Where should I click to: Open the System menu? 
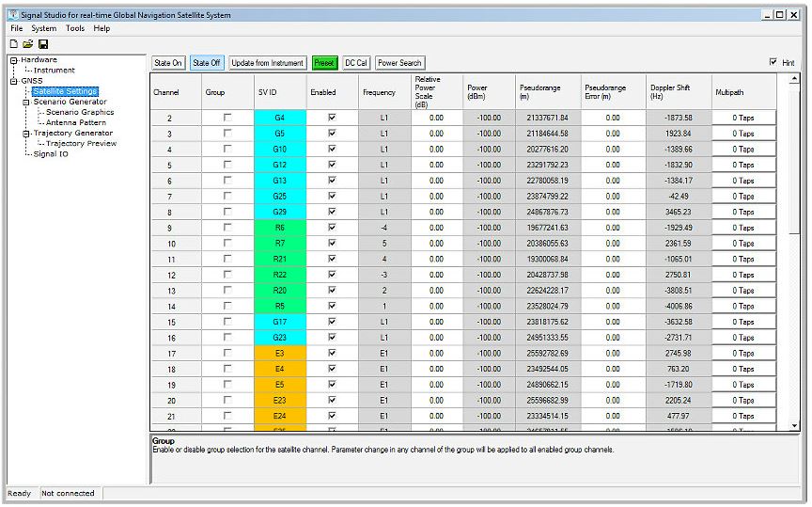[x=43, y=28]
